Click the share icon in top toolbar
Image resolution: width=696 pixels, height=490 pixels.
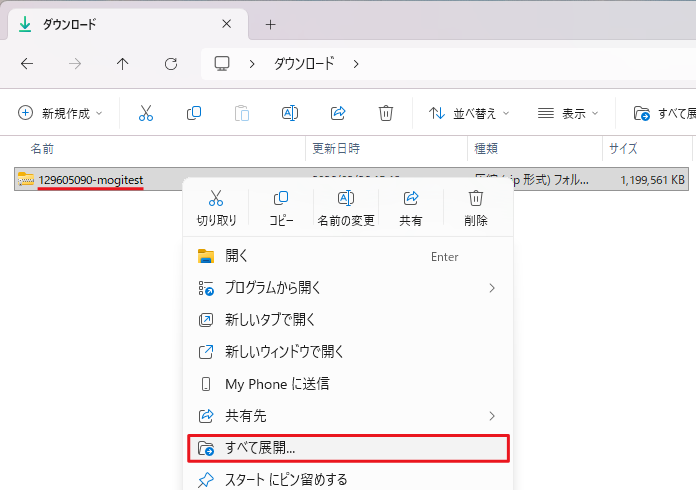tap(338, 113)
